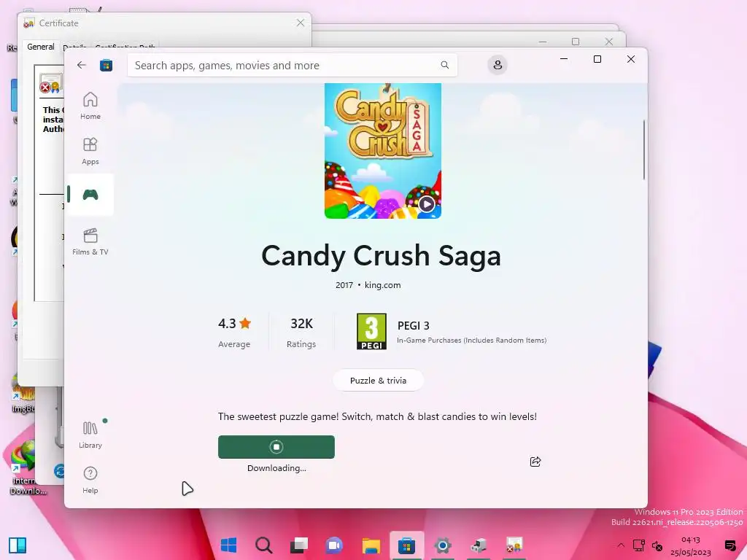Image resolution: width=747 pixels, height=560 pixels.
Task: Click the search magnifier in Store search box
Action: coord(444,65)
